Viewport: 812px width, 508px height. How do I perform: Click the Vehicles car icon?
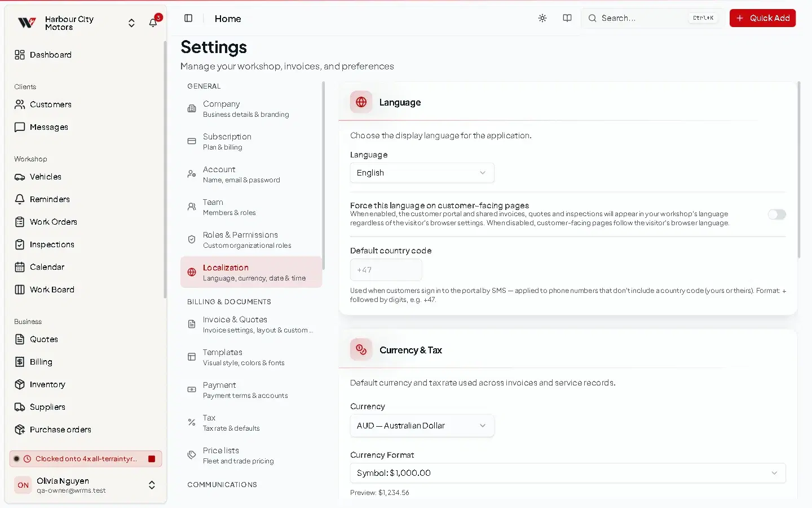(20, 177)
